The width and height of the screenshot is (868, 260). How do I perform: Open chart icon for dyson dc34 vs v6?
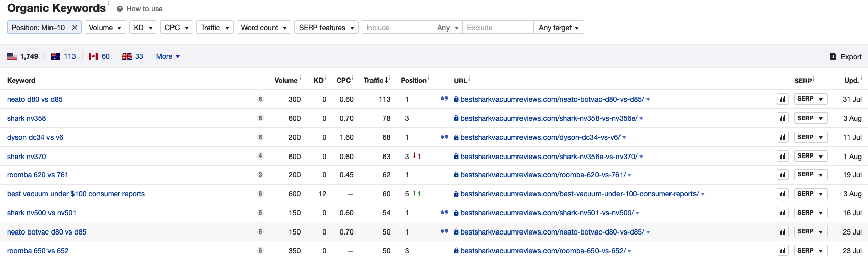point(782,137)
